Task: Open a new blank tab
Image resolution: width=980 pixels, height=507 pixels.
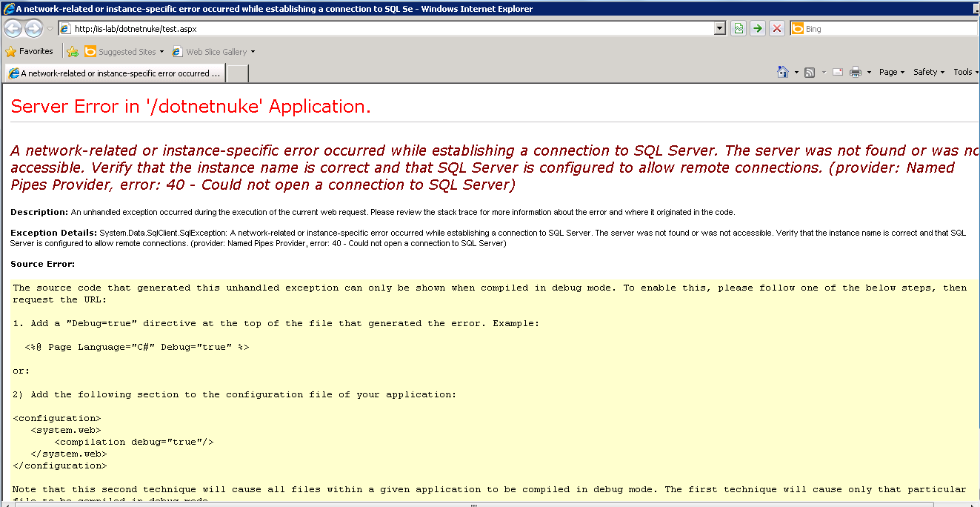Action: pyautogui.click(x=237, y=73)
